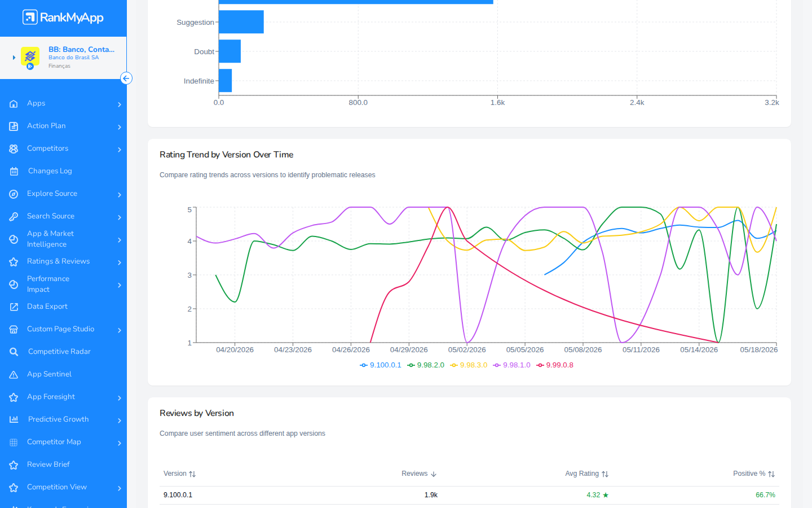Toggle the 9.98.2.0 series in chart legend
Screen dimensions: 812x508
(426, 365)
